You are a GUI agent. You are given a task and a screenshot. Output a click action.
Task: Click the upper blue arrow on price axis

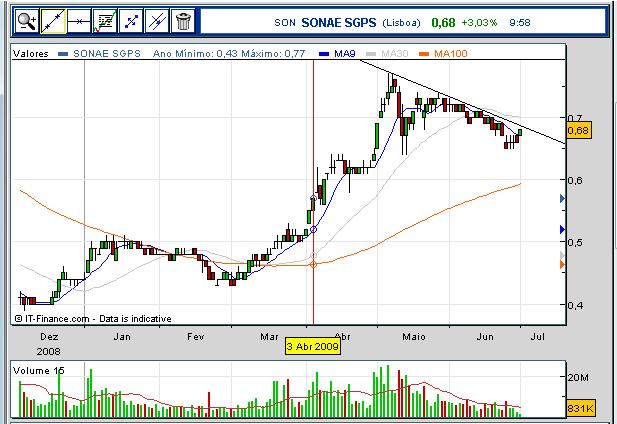point(563,199)
